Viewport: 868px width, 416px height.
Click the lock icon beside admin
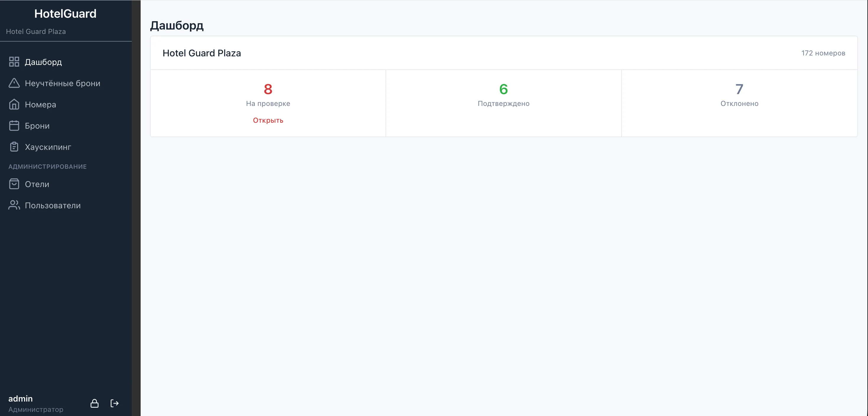94,403
